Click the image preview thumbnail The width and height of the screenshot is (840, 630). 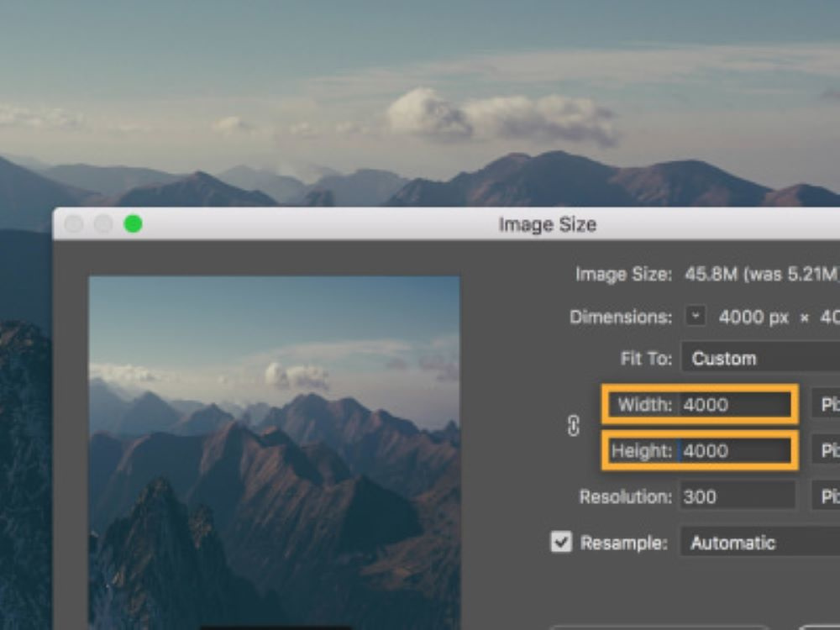click(274, 454)
